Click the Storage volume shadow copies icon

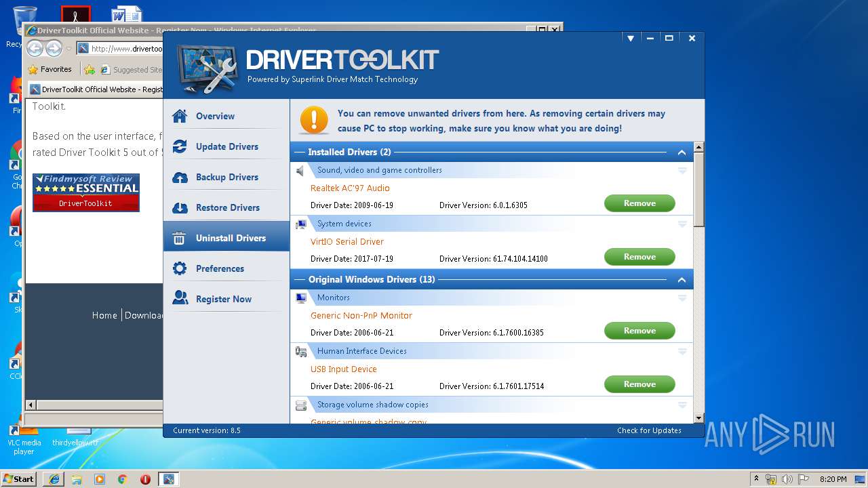(x=301, y=405)
